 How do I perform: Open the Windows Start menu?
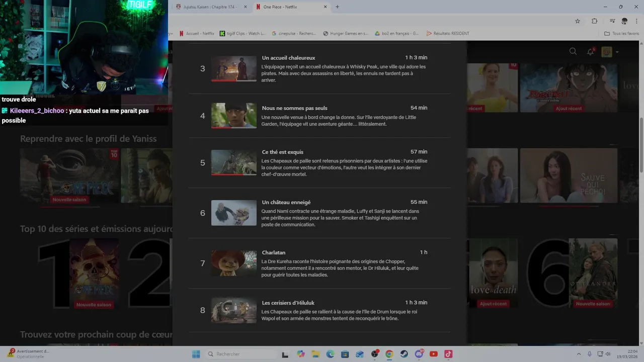(196, 354)
